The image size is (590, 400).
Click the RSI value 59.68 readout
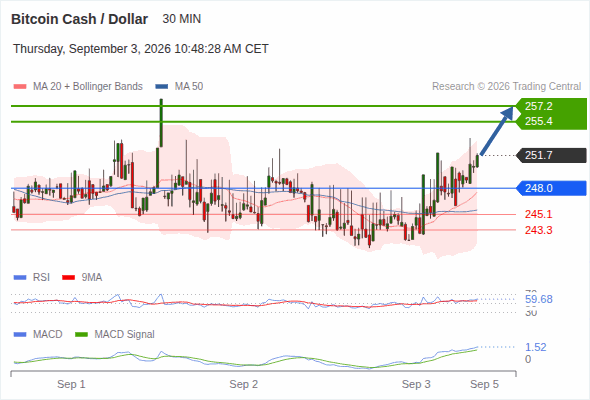coord(539,300)
